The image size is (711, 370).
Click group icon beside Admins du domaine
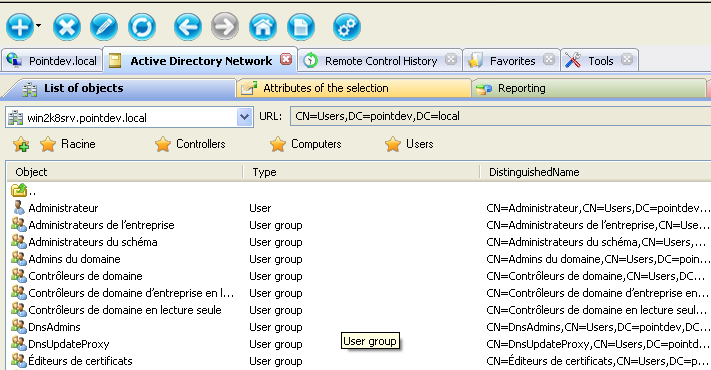[19, 258]
